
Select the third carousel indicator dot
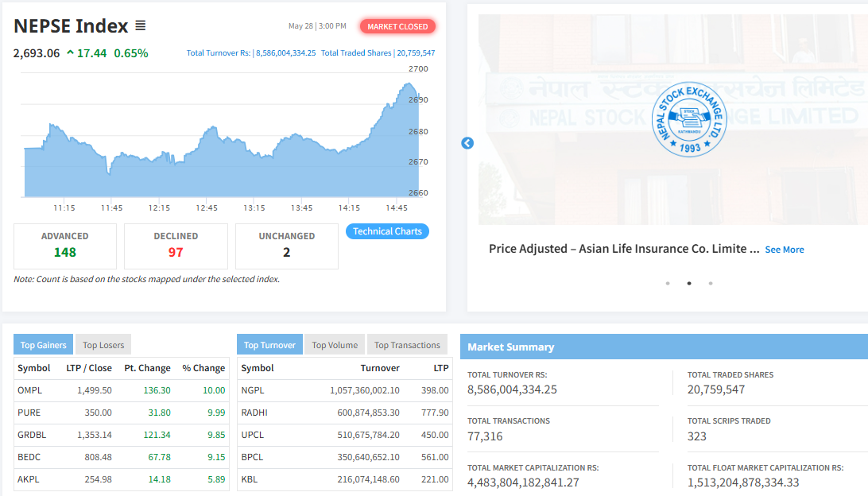point(710,283)
